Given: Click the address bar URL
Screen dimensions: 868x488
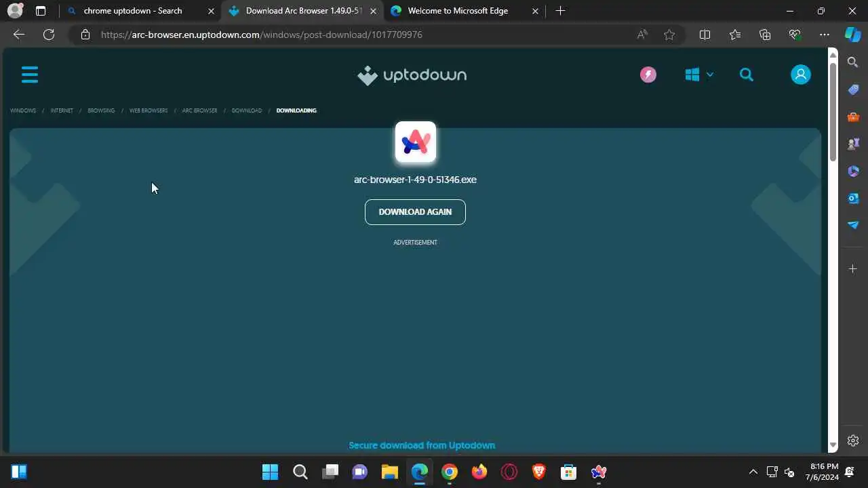Looking at the screenshot, I should pos(262,35).
